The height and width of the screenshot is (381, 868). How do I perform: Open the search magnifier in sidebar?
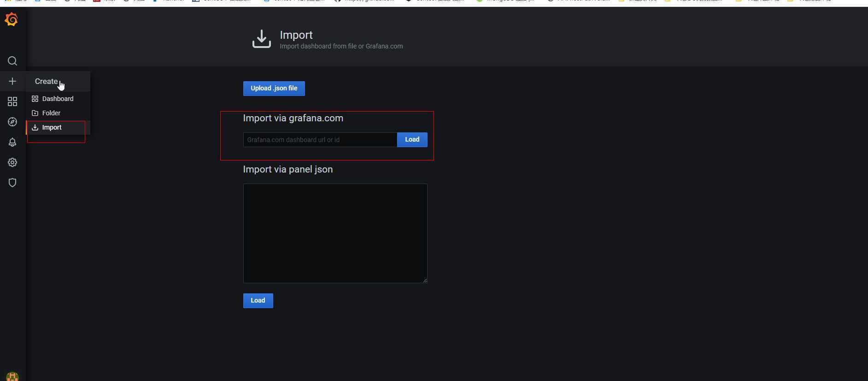pos(12,61)
